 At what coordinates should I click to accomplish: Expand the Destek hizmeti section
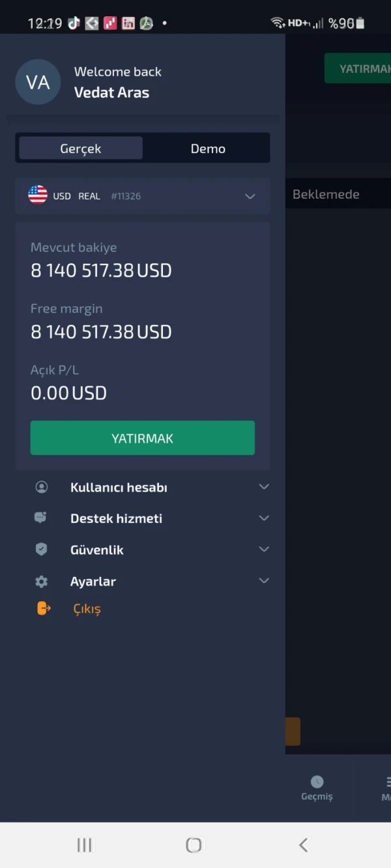(264, 518)
